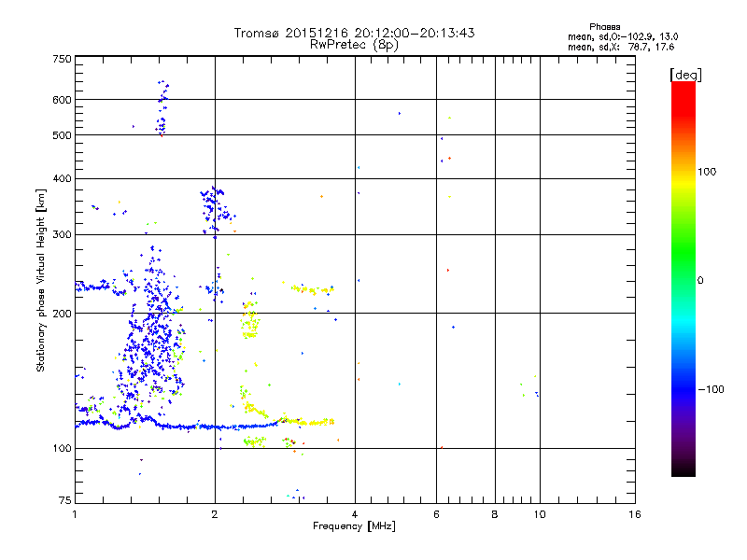The image size is (747, 560).
Task: Click the 'Stationary phase Virtual Height [km]' label
Action: pyautogui.click(x=40, y=280)
